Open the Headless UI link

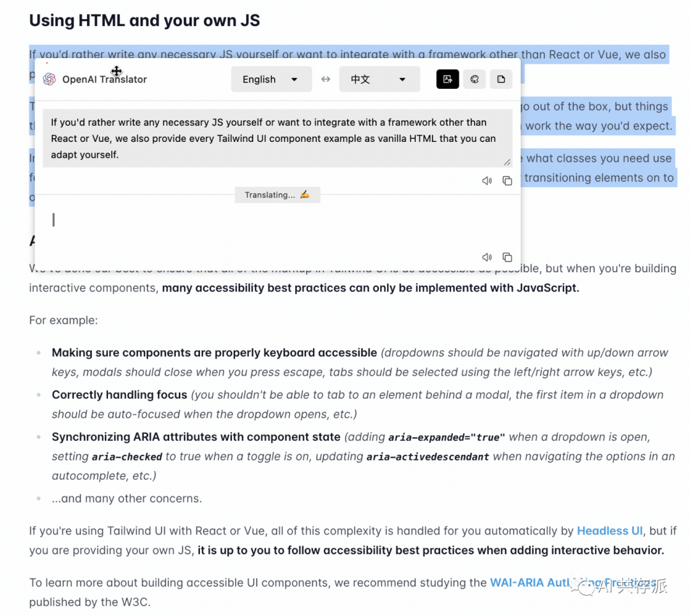(609, 530)
